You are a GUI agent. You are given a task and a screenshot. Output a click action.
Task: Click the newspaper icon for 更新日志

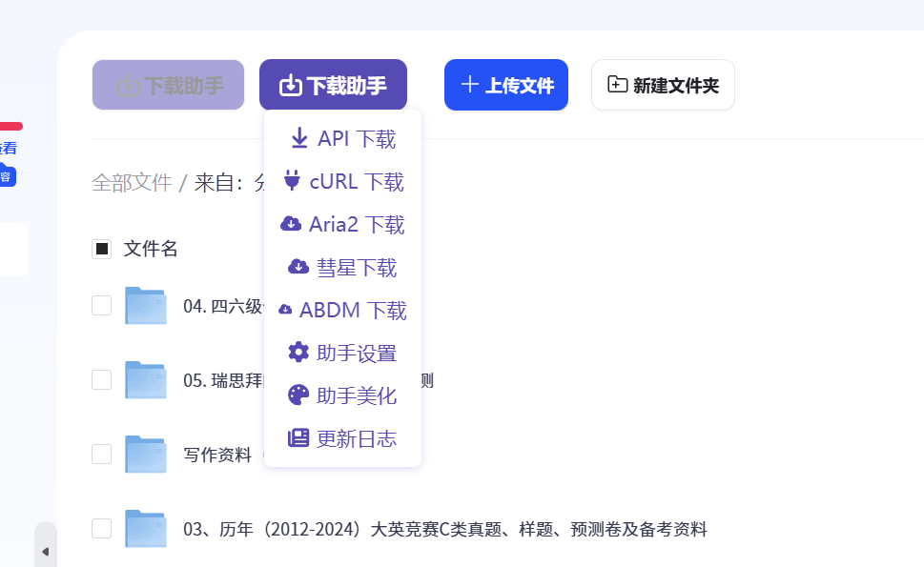tap(298, 438)
